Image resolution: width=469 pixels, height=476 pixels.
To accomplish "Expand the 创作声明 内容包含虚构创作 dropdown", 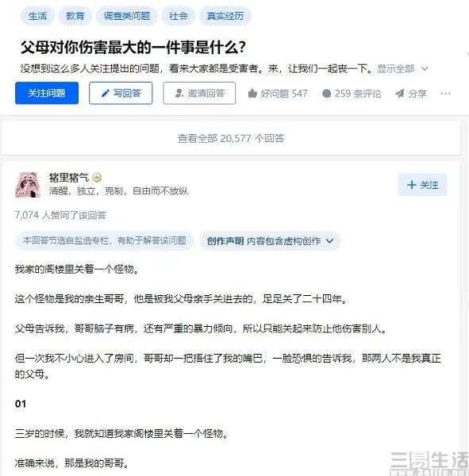I will pyautogui.click(x=270, y=241).
